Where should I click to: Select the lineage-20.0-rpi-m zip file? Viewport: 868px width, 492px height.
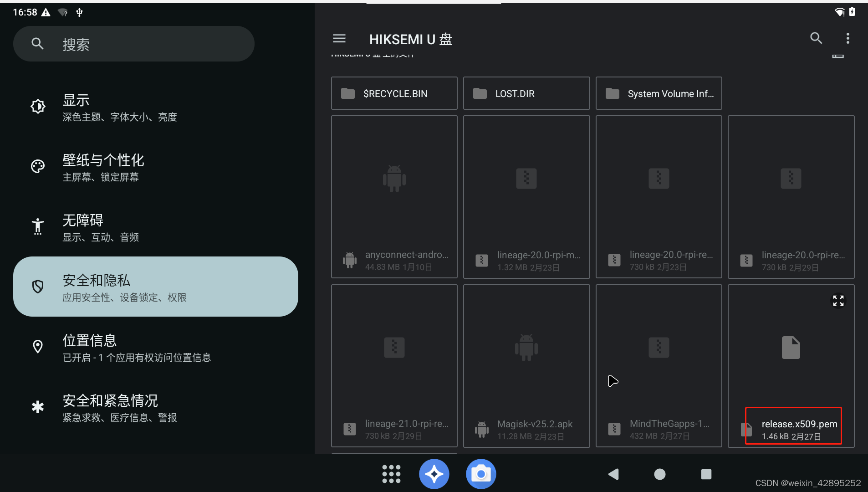(526, 197)
